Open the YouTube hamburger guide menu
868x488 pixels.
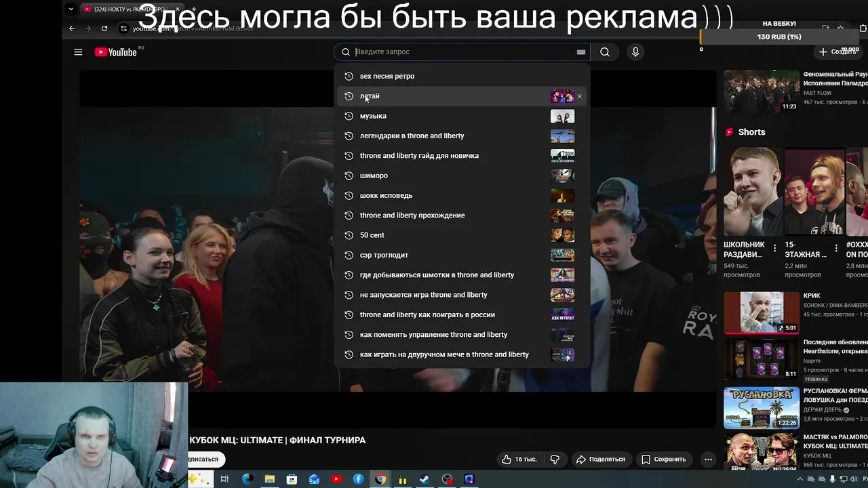(x=78, y=52)
